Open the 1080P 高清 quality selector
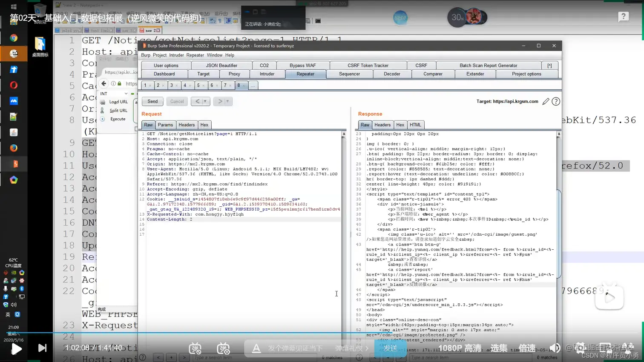 (x=460, y=348)
